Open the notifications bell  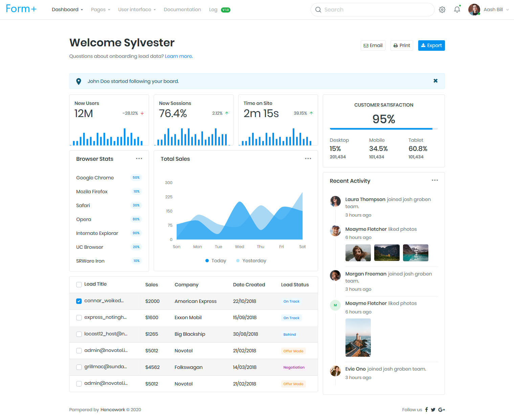[x=457, y=9]
